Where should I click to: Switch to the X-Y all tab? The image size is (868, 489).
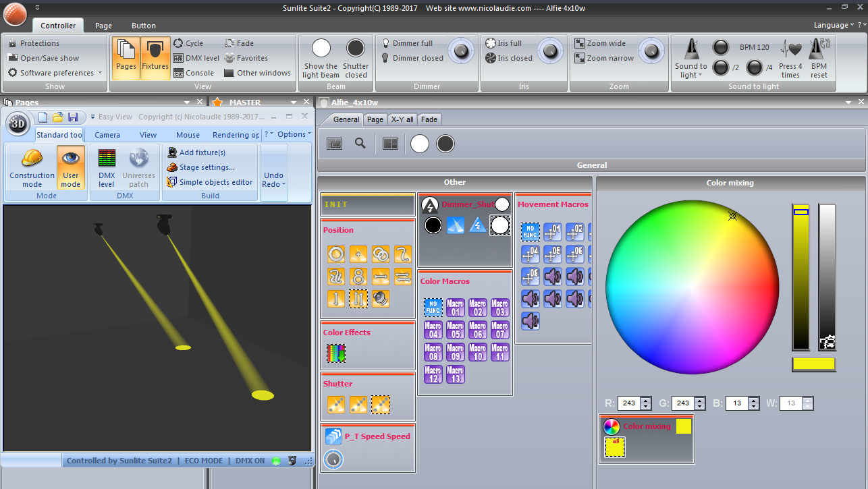(x=402, y=119)
